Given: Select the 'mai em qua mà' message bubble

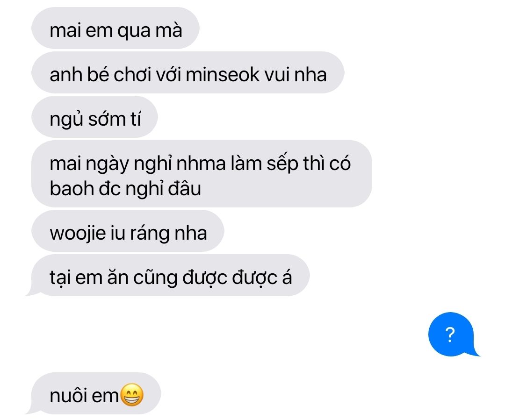Looking at the screenshot, I should point(115,28).
